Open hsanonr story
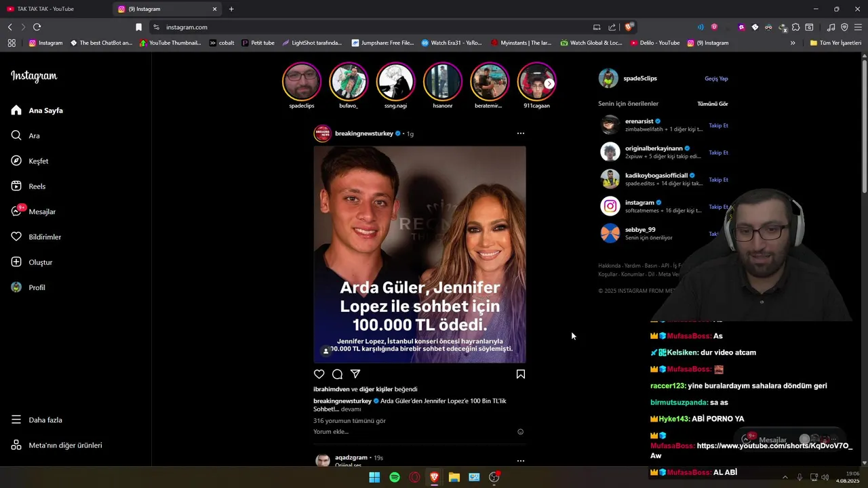This screenshot has height=488, width=868. [442, 81]
